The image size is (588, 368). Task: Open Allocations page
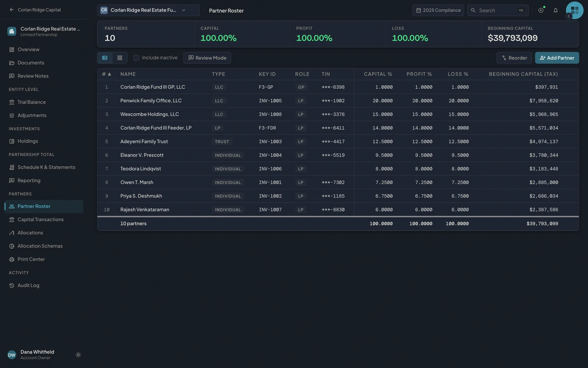point(44,233)
